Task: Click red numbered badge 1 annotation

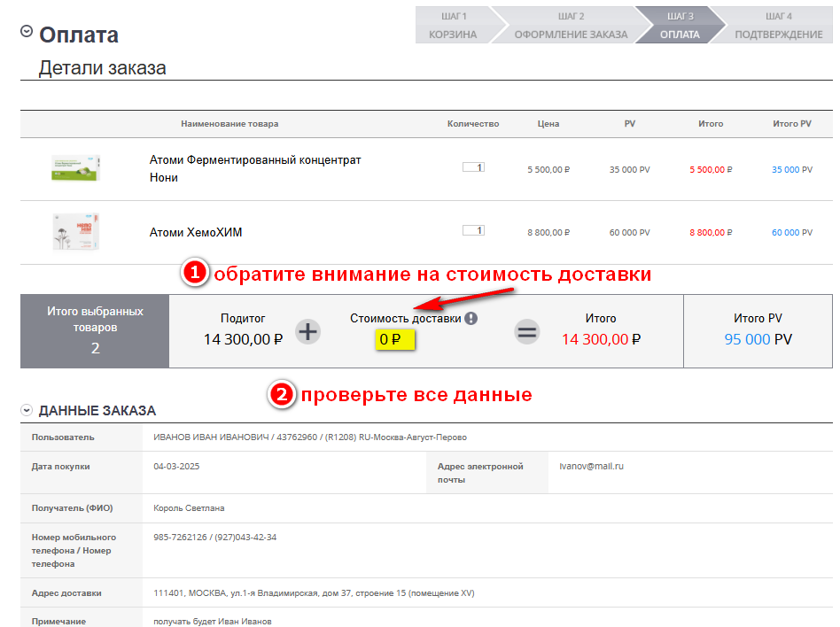Action: [x=194, y=275]
